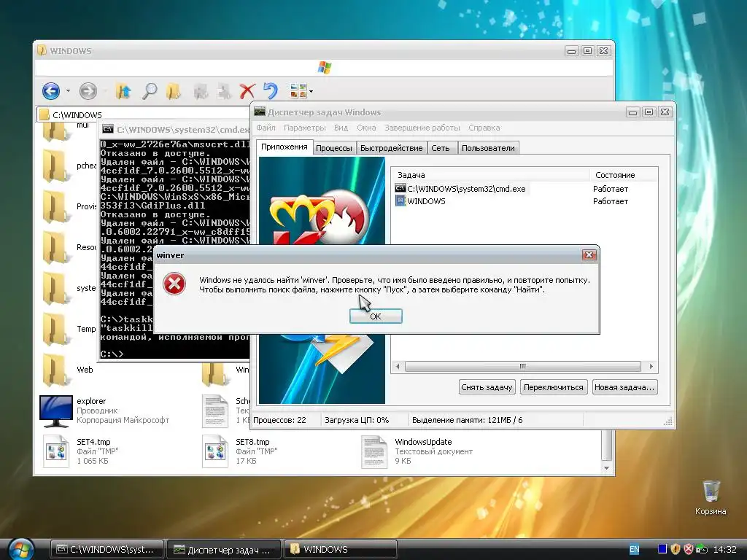
Task: Click the Back arrow in the WINDOWS explorer toolbar
Action: point(51,90)
